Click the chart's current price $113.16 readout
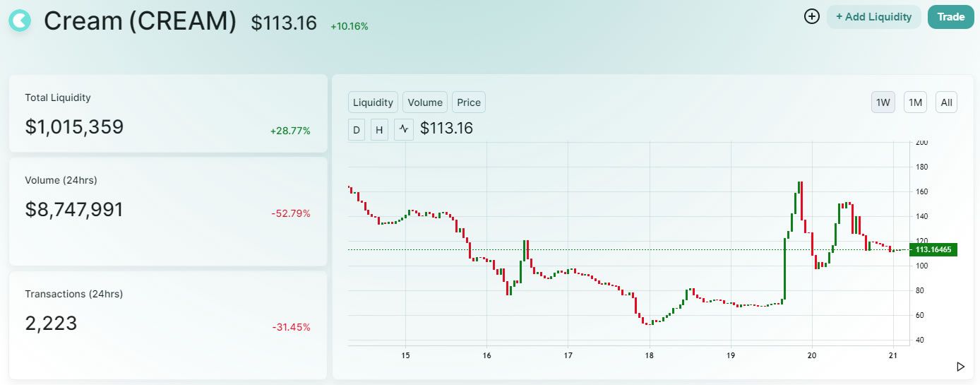 tap(446, 129)
